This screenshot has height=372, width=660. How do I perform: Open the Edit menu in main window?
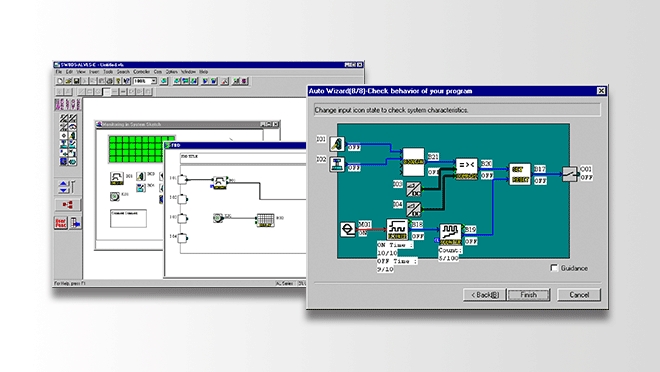pos(69,72)
